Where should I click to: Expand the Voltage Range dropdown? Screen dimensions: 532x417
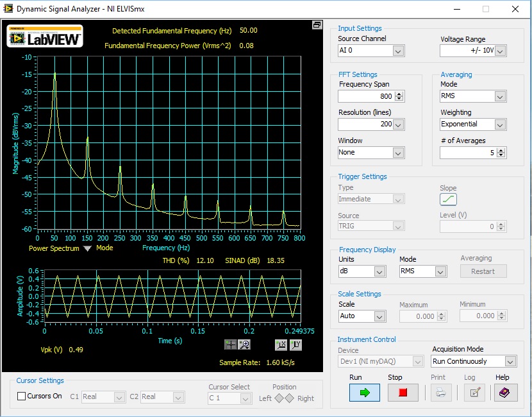tap(500, 51)
